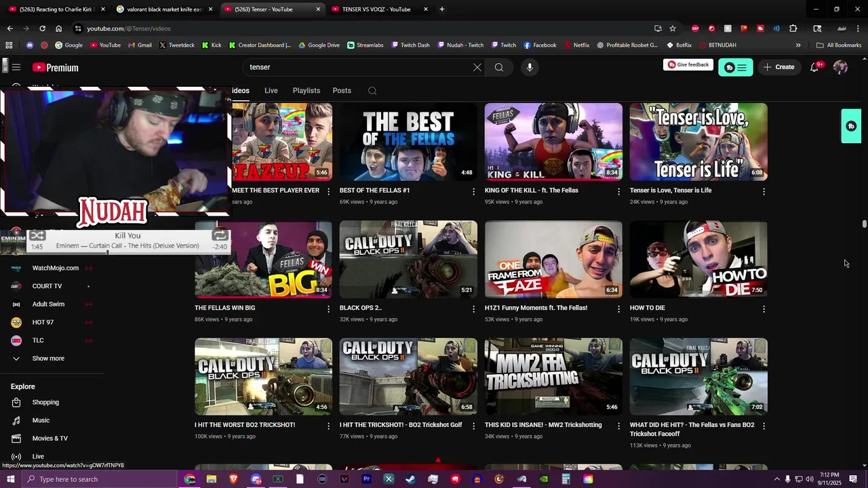
Task: Open the Gmail bookmark
Action: click(x=139, y=45)
